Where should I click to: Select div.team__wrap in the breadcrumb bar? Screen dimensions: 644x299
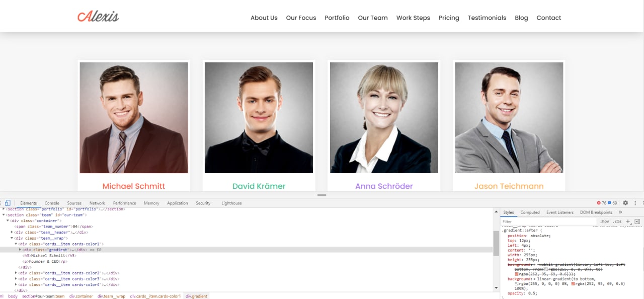click(111, 296)
